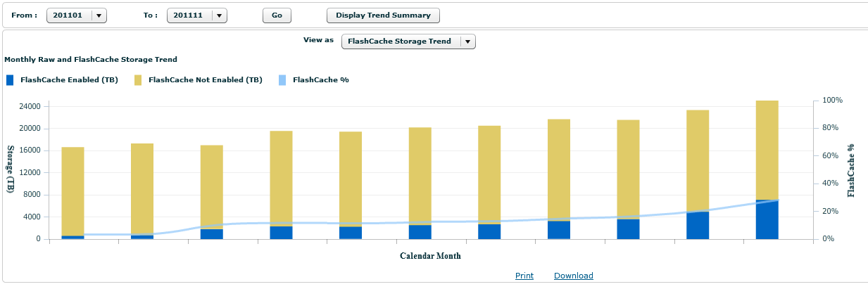Click the To field showing 201111

coord(189,15)
